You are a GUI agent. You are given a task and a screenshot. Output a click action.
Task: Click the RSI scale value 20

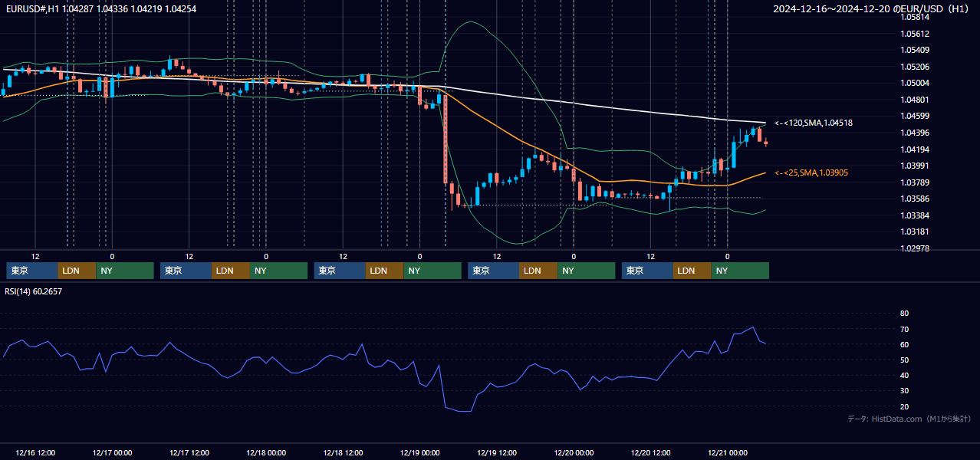click(904, 406)
